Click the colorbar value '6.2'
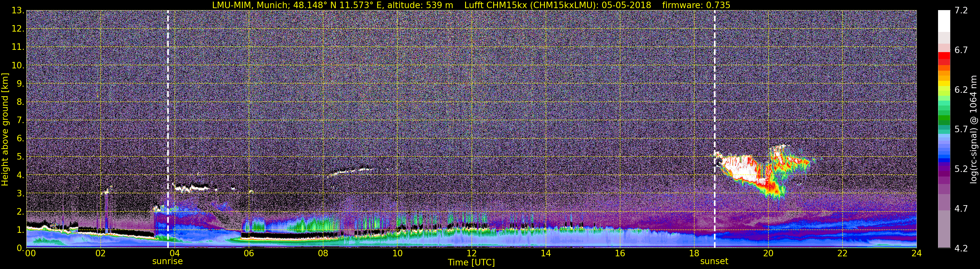This screenshot has width=980, height=269. (x=961, y=90)
